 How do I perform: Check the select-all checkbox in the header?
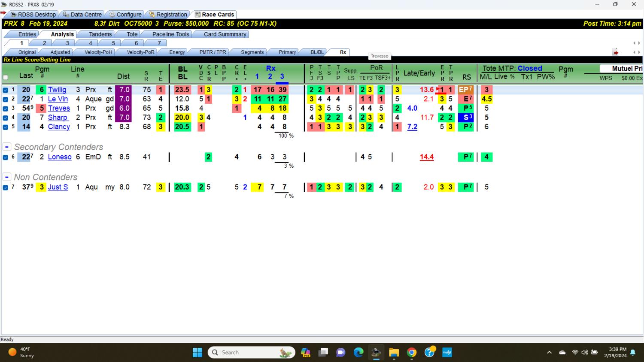[x=6, y=78]
